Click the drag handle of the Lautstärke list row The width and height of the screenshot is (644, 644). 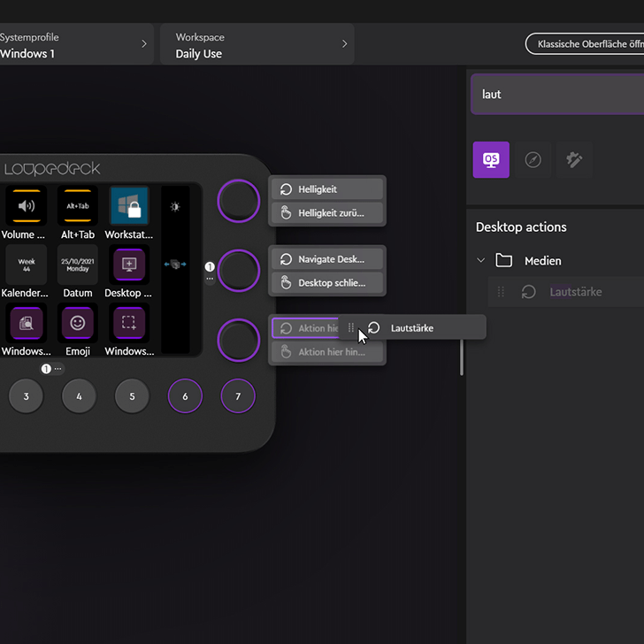pos(501,292)
